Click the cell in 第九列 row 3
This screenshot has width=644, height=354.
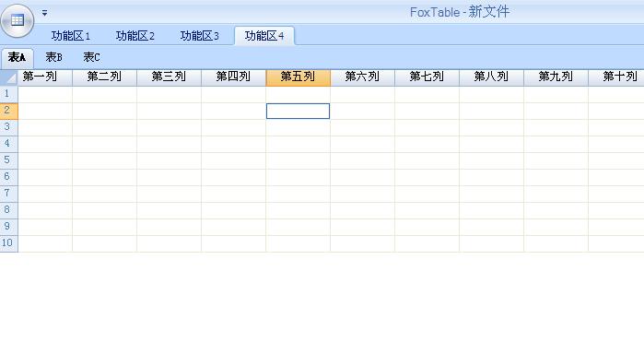point(556,127)
